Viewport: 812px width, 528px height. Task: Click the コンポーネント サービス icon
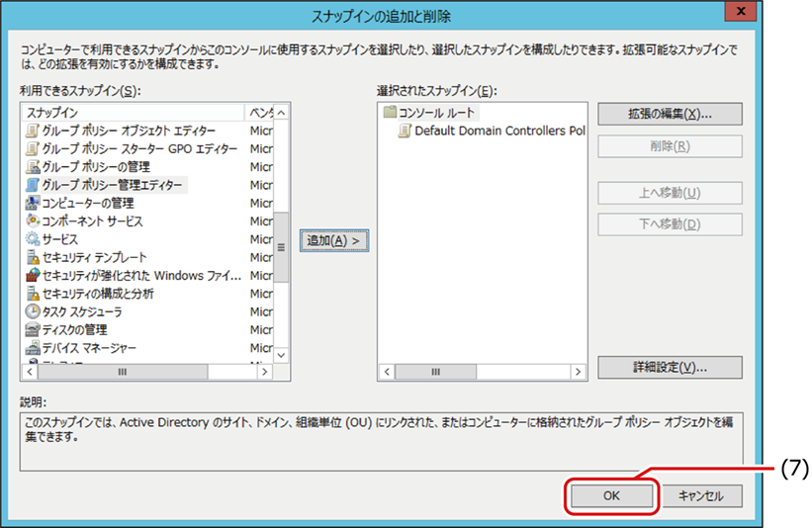pyautogui.click(x=32, y=221)
